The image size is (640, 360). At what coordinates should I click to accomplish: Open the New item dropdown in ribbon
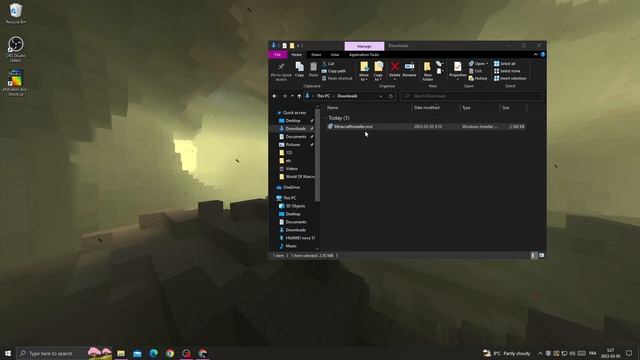point(440,64)
